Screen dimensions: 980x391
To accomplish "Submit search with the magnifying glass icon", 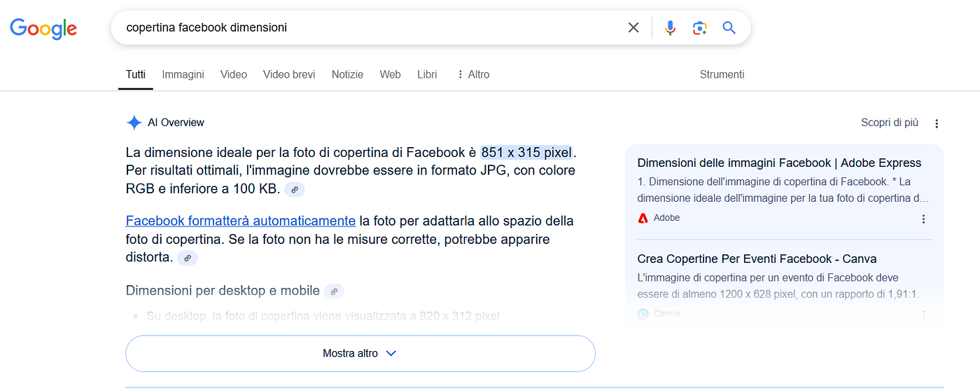I will click(x=729, y=27).
